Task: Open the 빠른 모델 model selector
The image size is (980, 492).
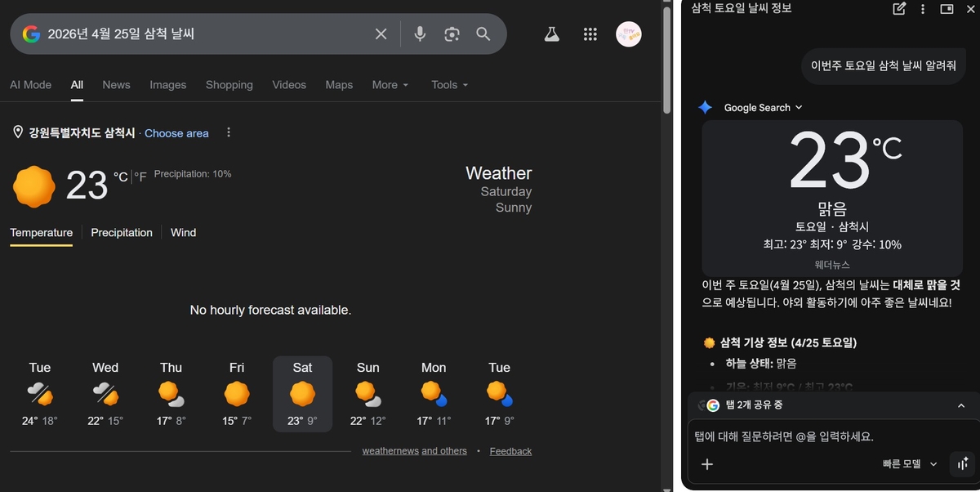Action: (910, 464)
